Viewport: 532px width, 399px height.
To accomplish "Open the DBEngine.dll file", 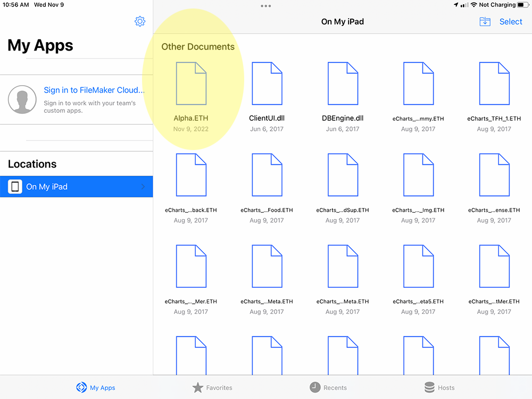I will tap(343, 84).
